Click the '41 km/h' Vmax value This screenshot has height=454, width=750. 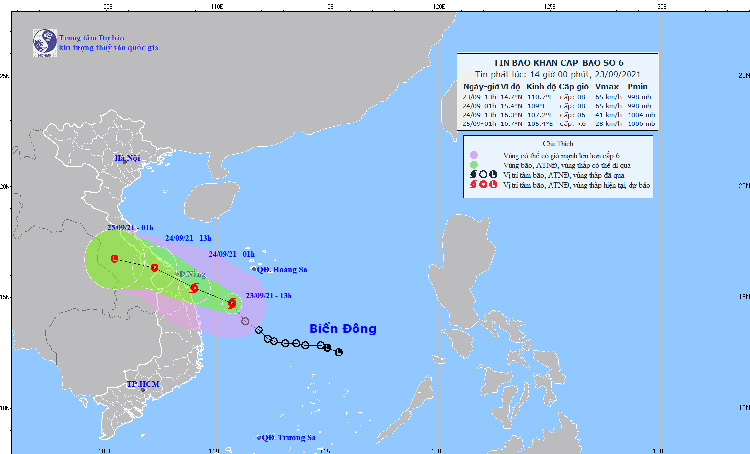608,115
